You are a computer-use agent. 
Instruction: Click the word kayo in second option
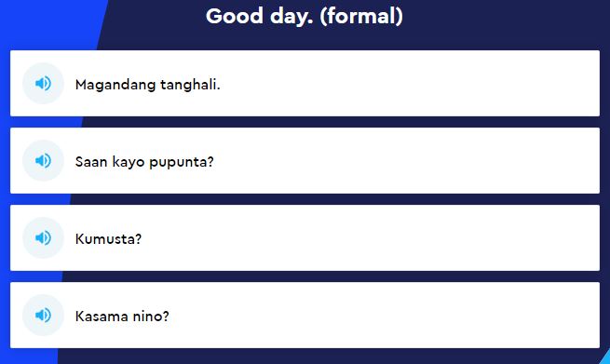click(x=129, y=162)
